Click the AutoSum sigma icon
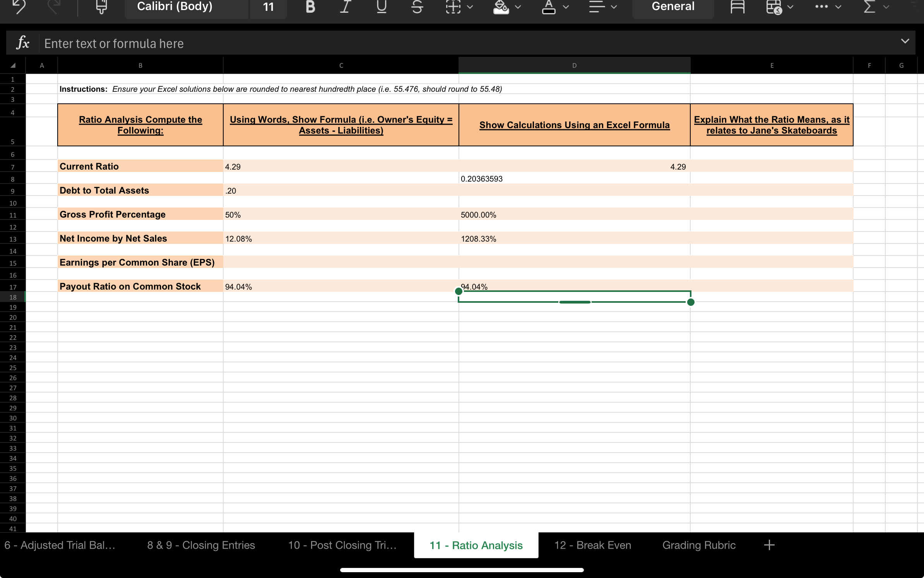Screen dimensions: 924x578 (x=869, y=7)
